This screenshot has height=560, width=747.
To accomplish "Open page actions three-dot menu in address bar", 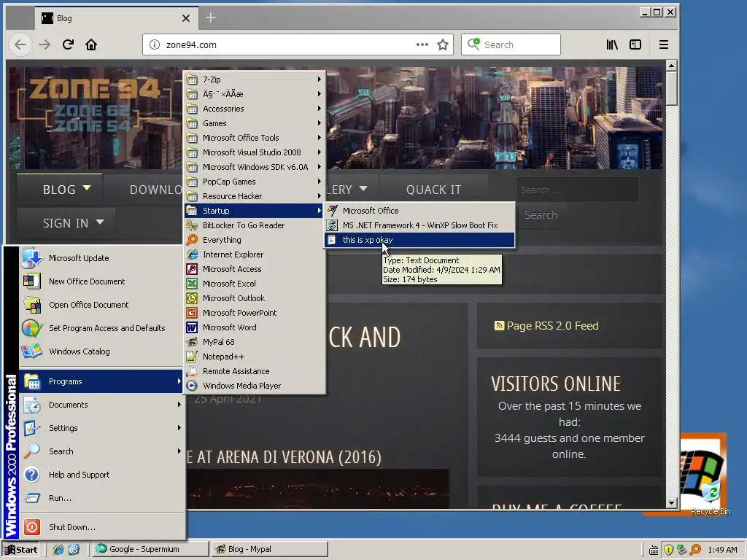I will pos(422,44).
